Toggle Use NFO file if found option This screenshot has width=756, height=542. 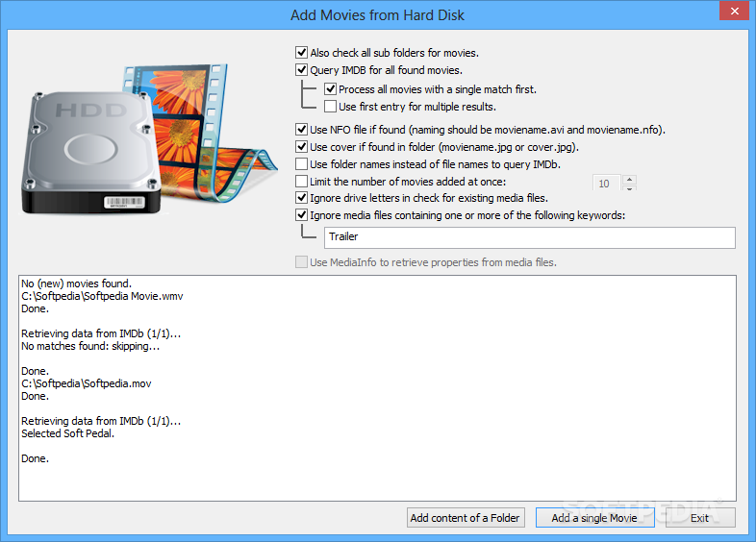301,130
